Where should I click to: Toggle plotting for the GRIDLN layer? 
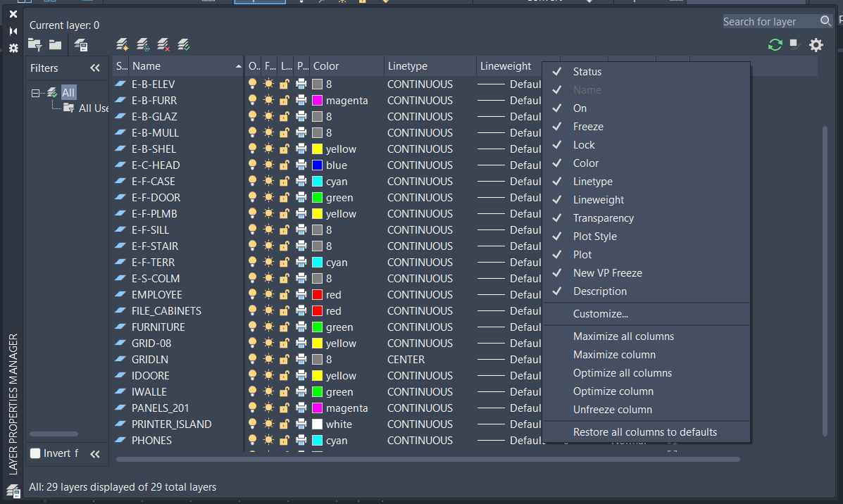301,359
